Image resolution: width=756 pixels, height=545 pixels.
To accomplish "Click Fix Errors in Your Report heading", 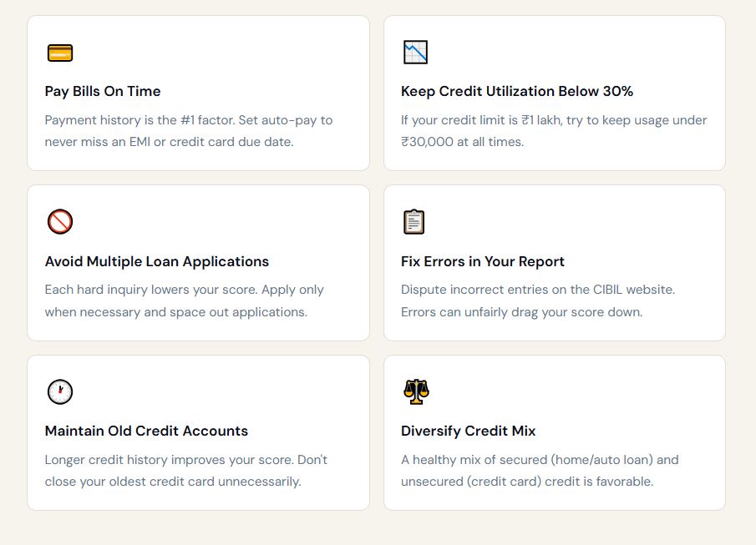I will pyautogui.click(x=483, y=261).
